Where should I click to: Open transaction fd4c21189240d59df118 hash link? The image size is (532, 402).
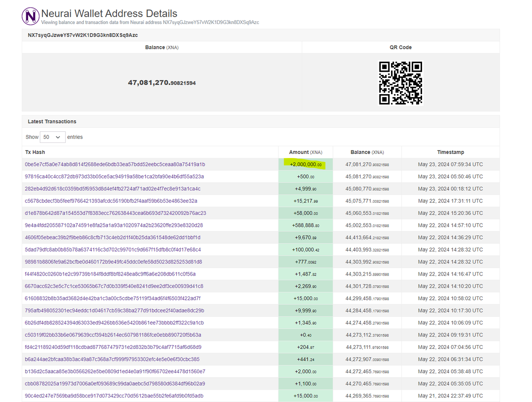click(113, 347)
